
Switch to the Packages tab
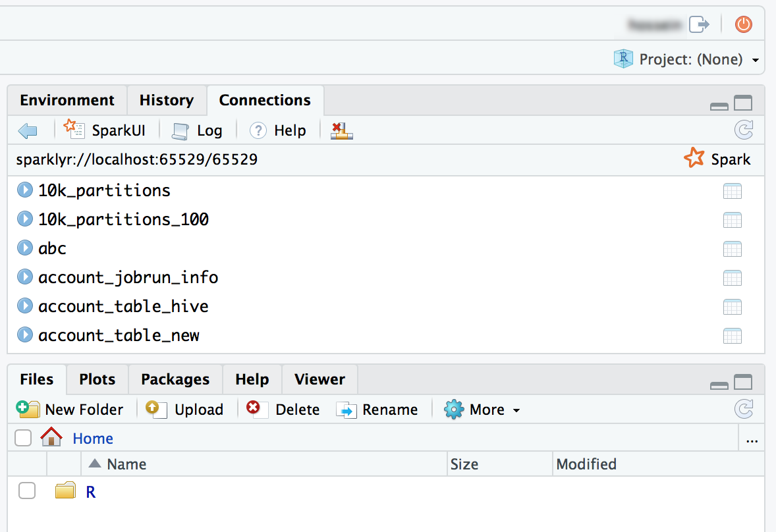[175, 379]
